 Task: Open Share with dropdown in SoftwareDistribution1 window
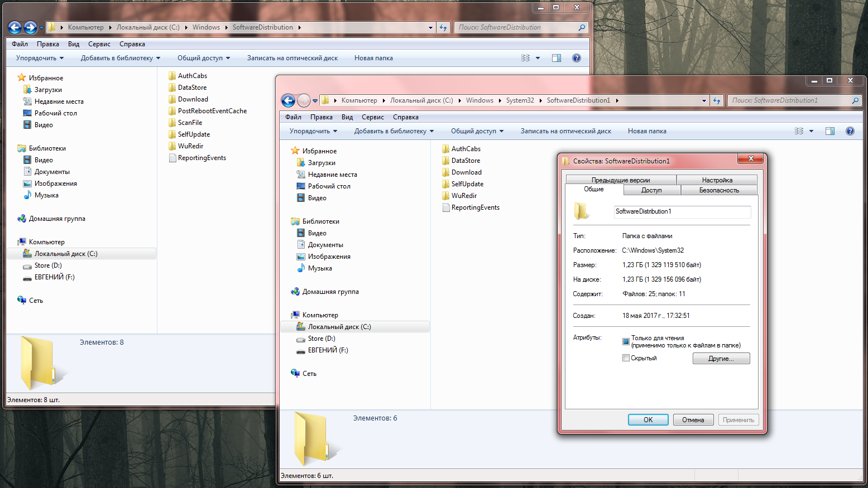coord(477,131)
